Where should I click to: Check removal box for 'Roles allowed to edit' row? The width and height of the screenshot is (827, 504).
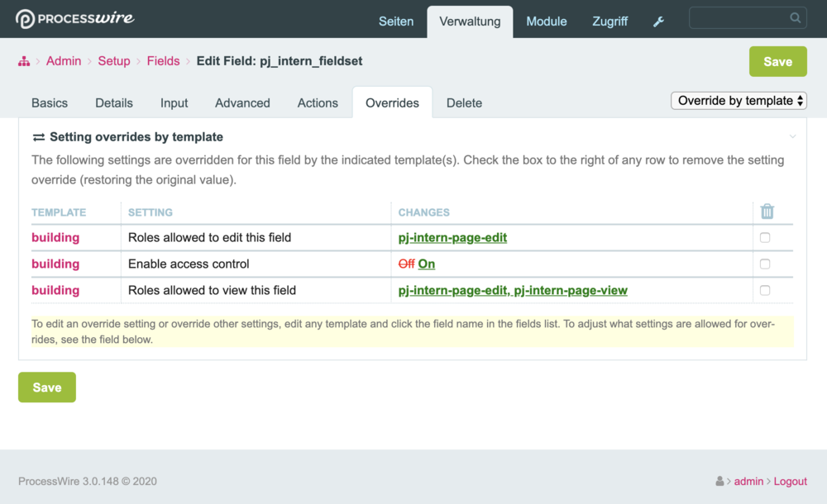pyautogui.click(x=765, y=238)
